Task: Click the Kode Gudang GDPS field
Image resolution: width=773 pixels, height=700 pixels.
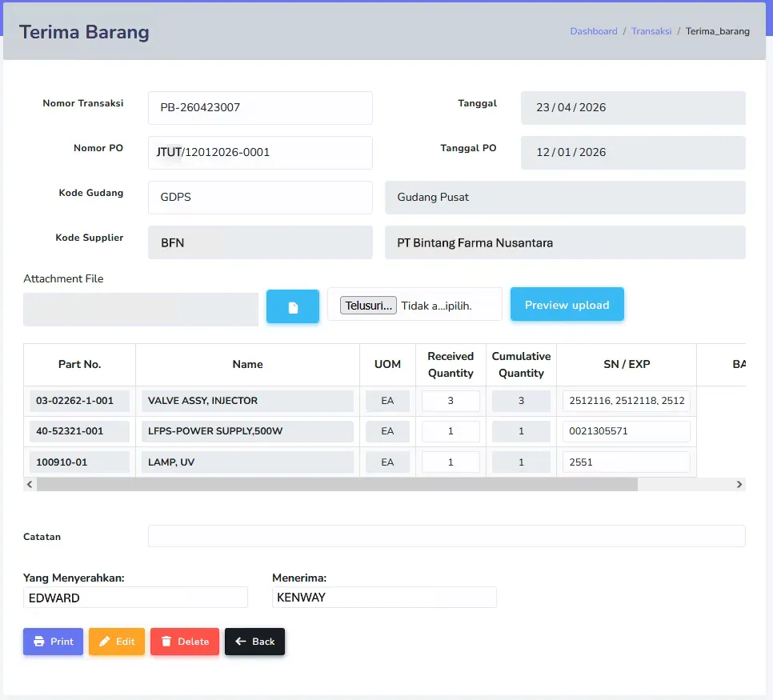Action: (260, 197)
